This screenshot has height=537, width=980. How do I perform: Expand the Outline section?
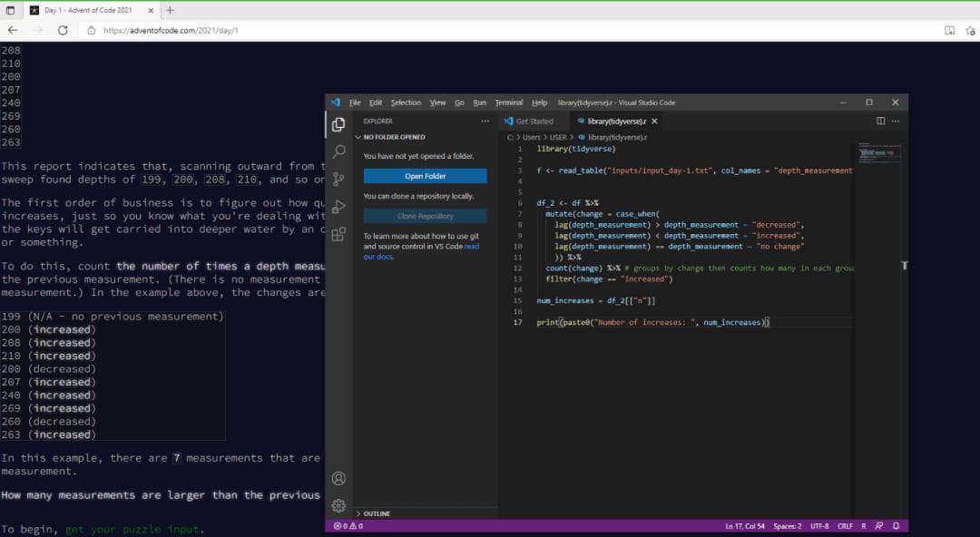pyautogui.click(x=376, y=513)
